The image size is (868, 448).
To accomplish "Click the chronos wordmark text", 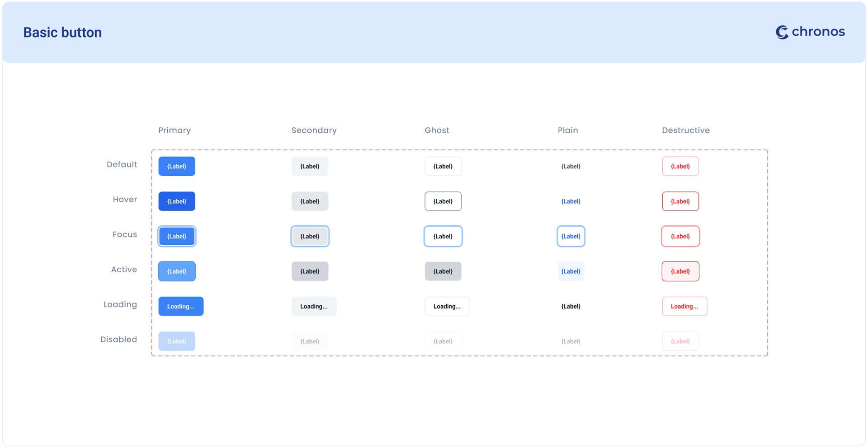I will 818,32.
